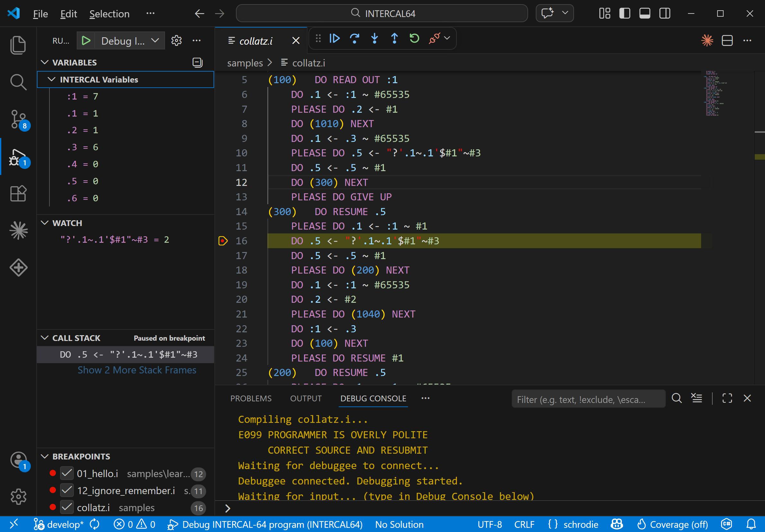Viewport: 765px width, 532px height.
Task: Click the Step Into debug icon
Action: 375,38
